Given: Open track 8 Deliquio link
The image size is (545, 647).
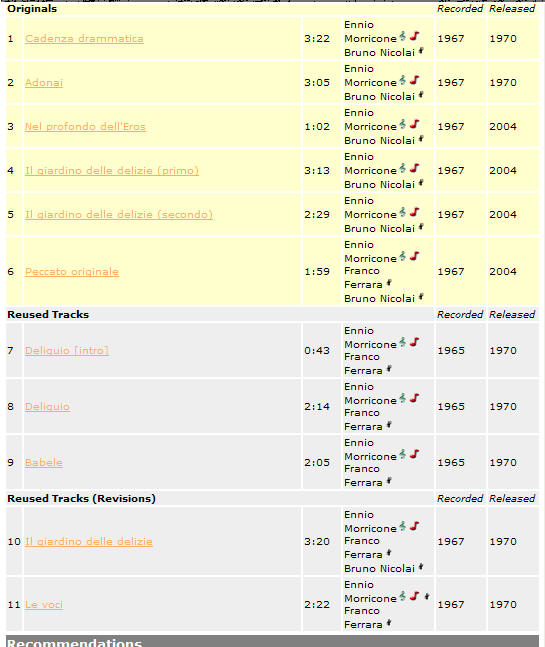Looking at the screenshot, I should pos(47,407).
